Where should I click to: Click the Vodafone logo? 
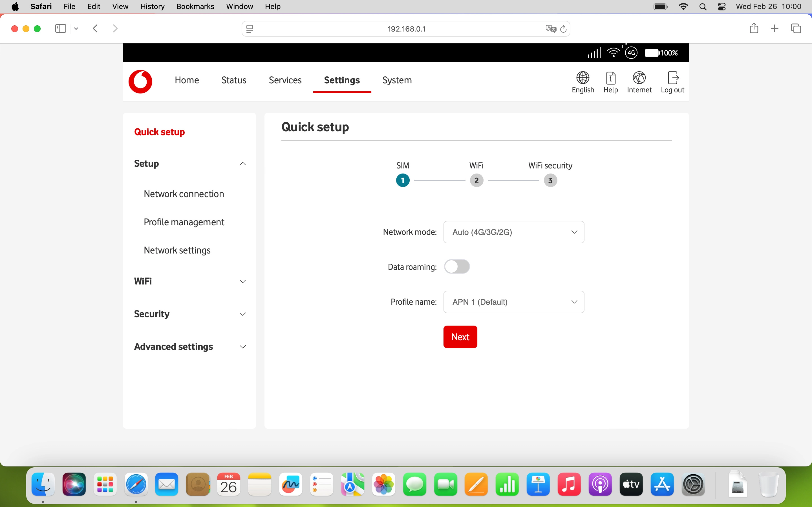(x=140, y=81)
